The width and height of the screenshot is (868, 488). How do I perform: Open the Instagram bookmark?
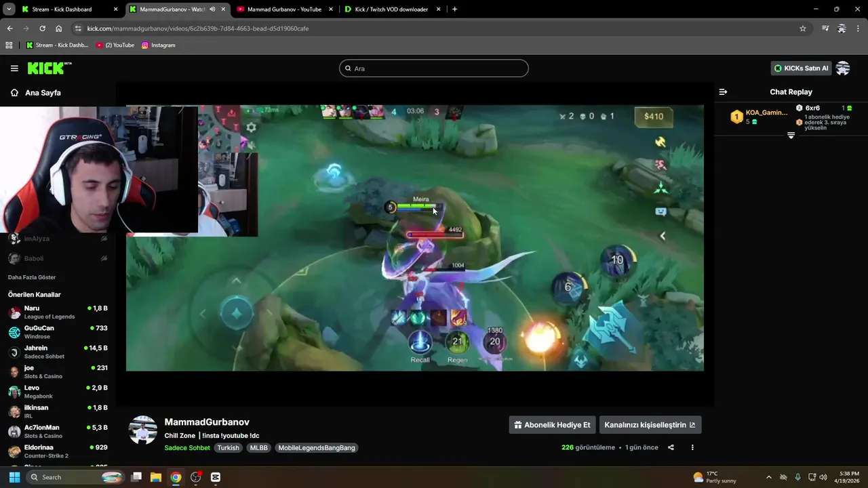click(158, 45)
